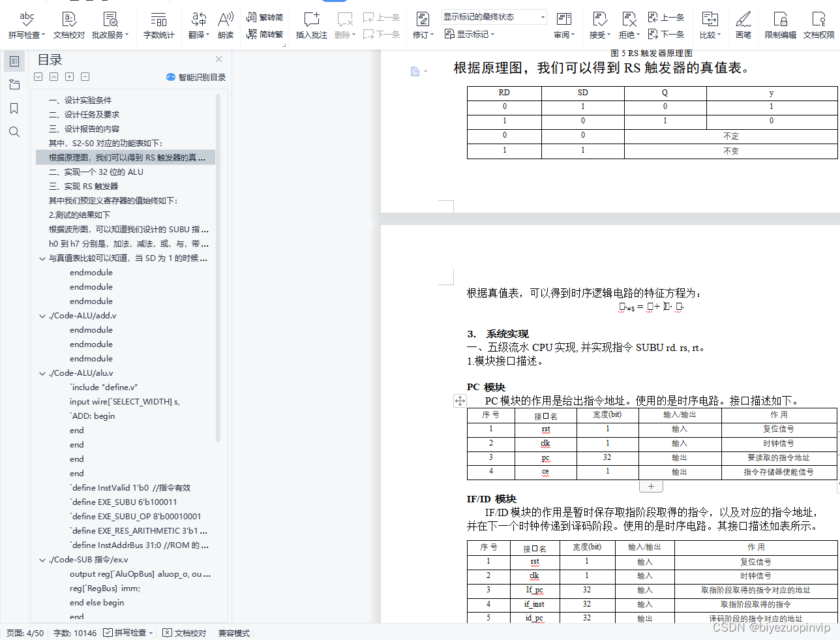
Task: Select outline entry `define InstValid 1'b0
Action: point(130,487)
